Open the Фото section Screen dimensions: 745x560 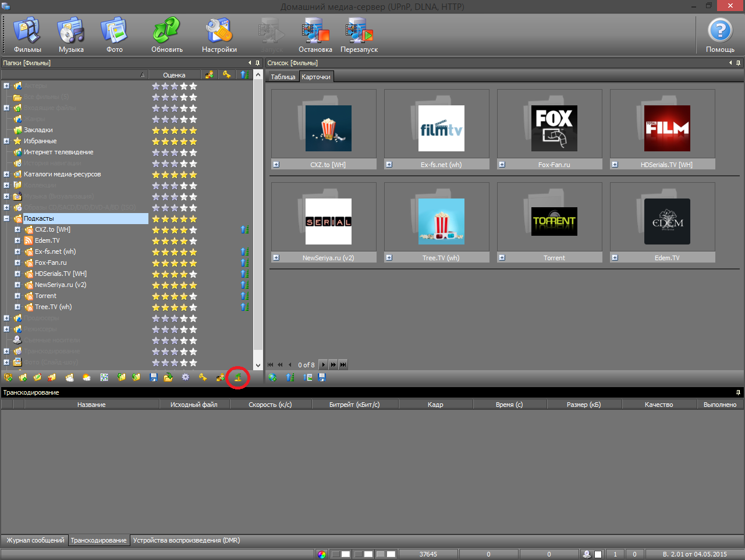(x=114, y=35)
